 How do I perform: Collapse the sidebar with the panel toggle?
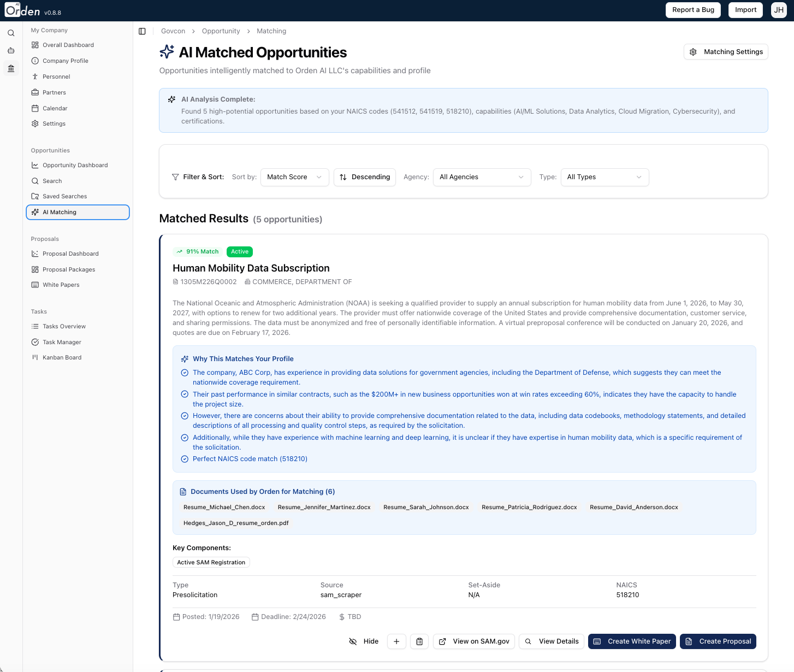coord(143,31)
